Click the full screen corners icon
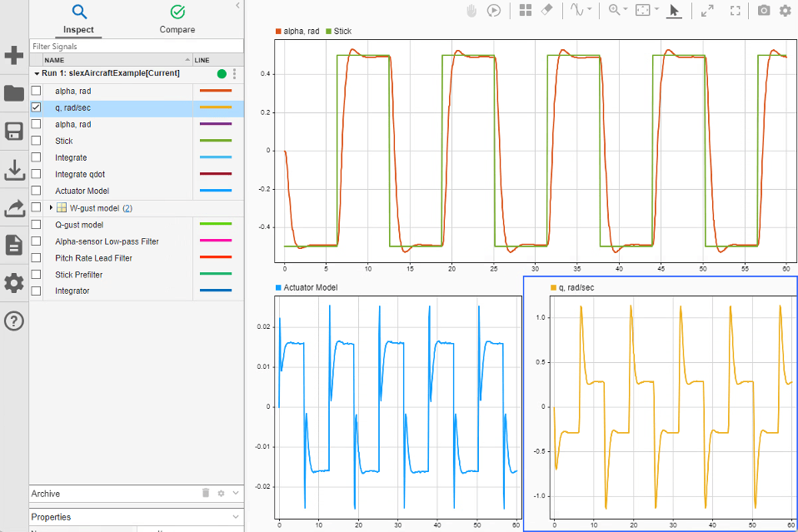The image size is (798, 532). point(735,11)
